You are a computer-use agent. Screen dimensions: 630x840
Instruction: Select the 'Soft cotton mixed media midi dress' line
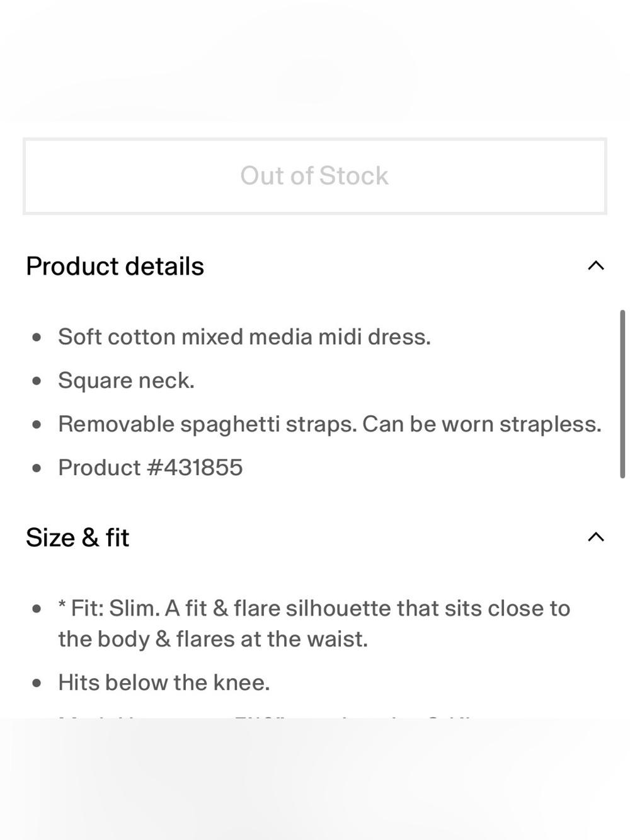click(244, 337)
